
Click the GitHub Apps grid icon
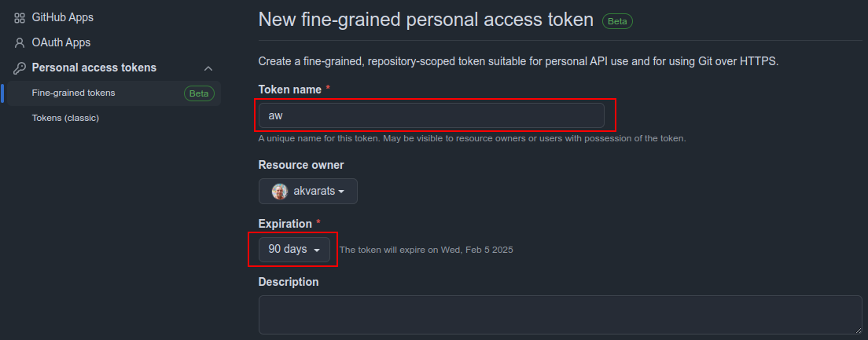20,18
